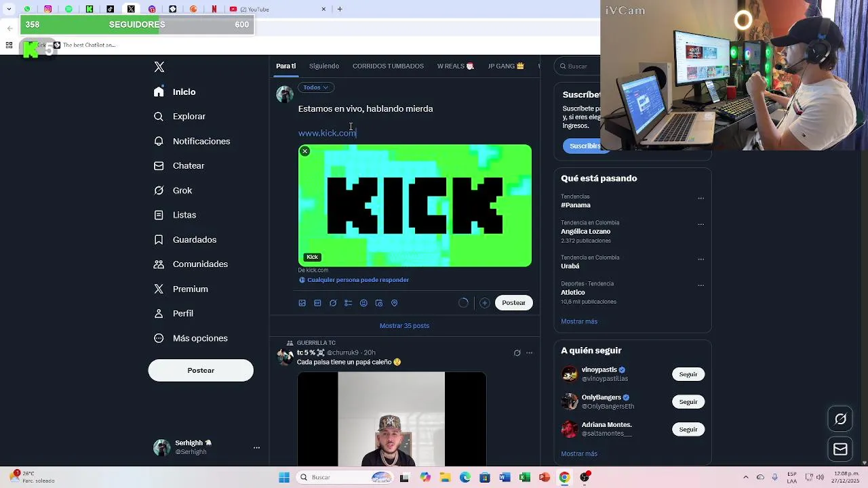
Task: Open Perfil in the sidebar
Action: 174,313
